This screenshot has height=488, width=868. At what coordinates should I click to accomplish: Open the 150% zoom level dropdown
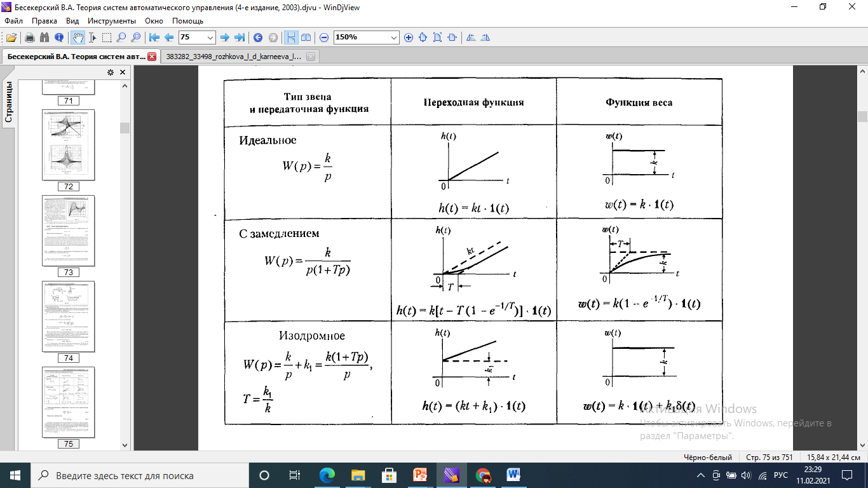coord(394,37)
